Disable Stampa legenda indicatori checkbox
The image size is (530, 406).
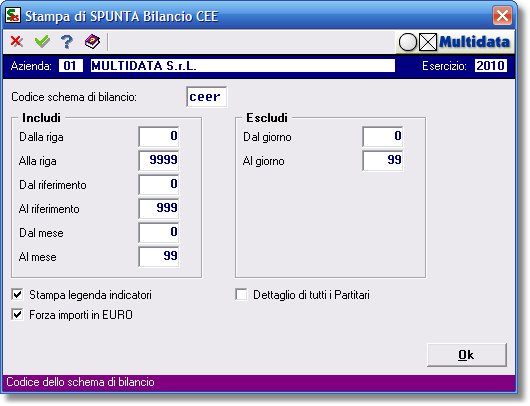click(17, 295)
